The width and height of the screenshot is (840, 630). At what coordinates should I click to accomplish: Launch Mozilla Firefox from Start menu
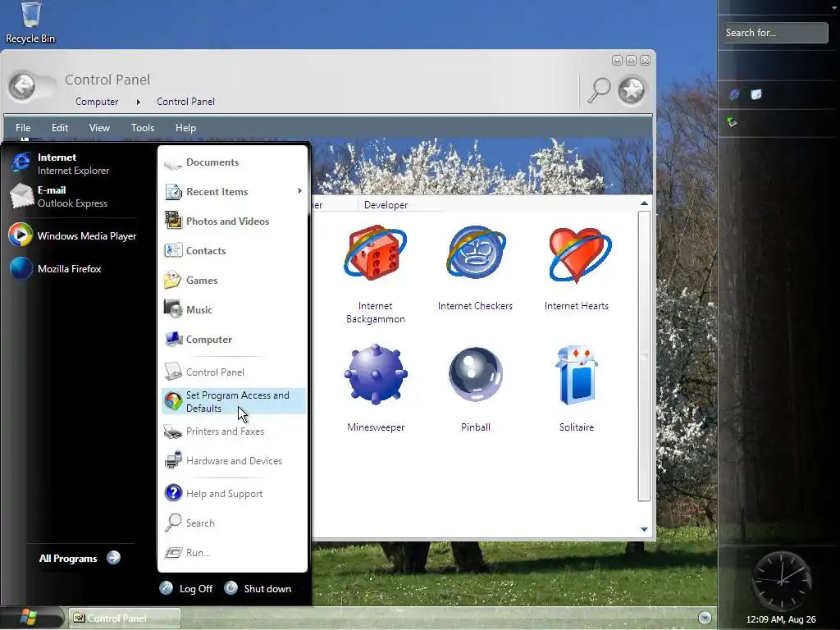56,268
